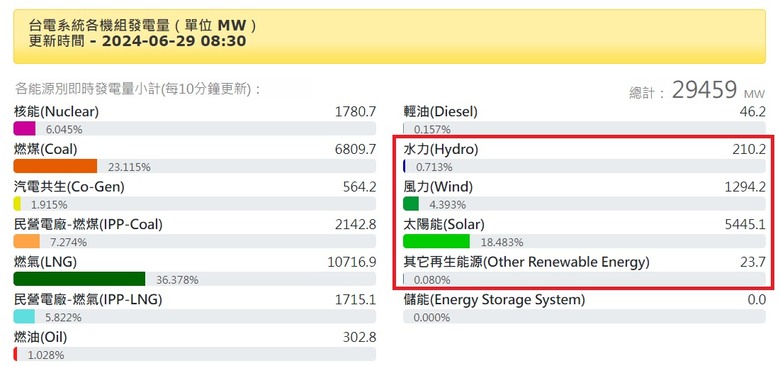Click the 太陽能(Solar) label
Screen dimensions: 780x366
444,224
